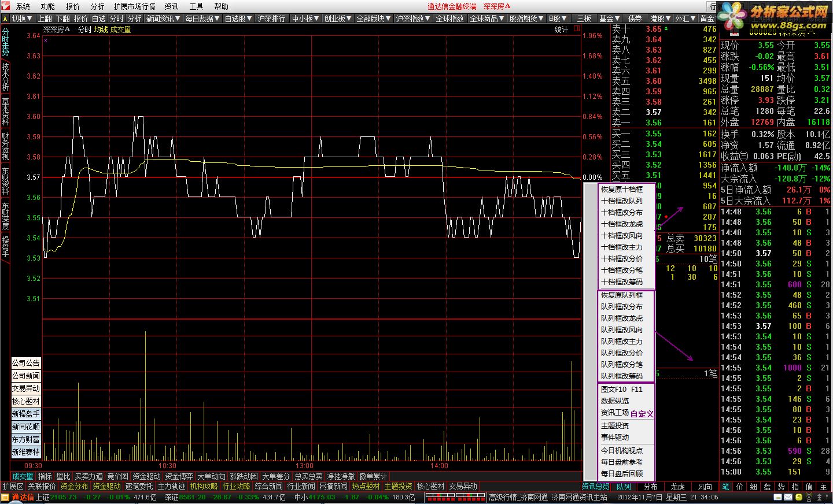Open the 功能 menu
Screen dimensions: 833x504
tap(48, 6)
